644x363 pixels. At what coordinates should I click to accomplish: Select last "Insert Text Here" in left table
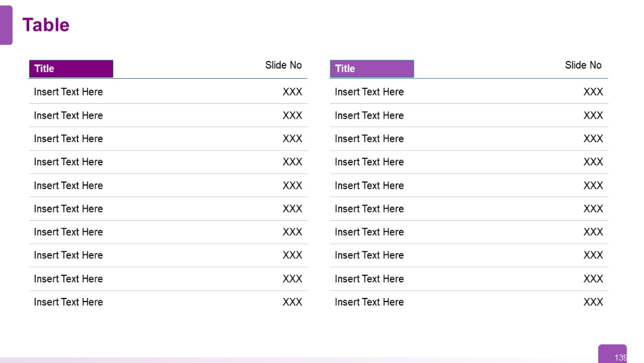click(69, 302)
